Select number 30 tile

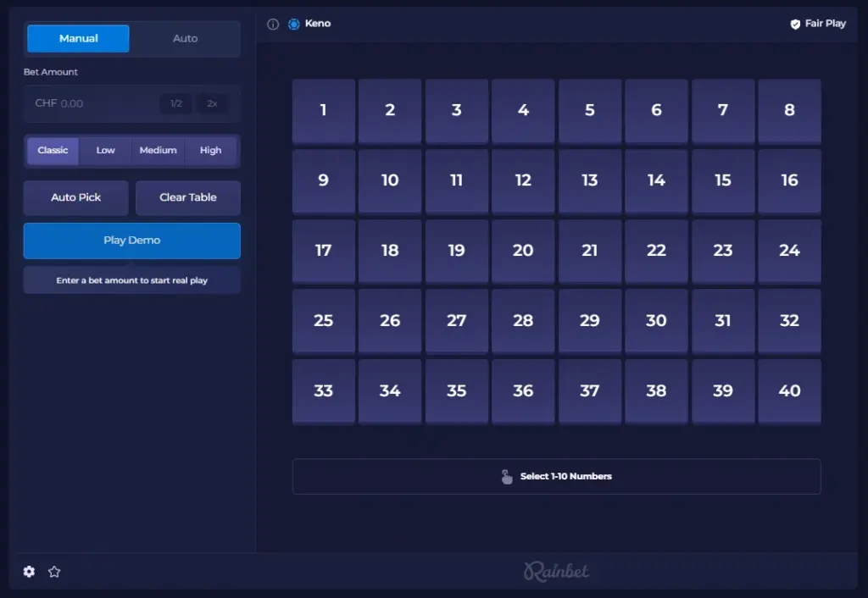657,321
